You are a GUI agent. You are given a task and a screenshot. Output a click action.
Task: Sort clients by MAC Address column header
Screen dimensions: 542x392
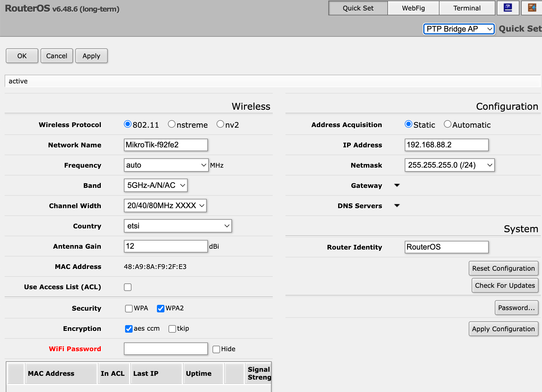pyautogui.click(x=61, y=373)
